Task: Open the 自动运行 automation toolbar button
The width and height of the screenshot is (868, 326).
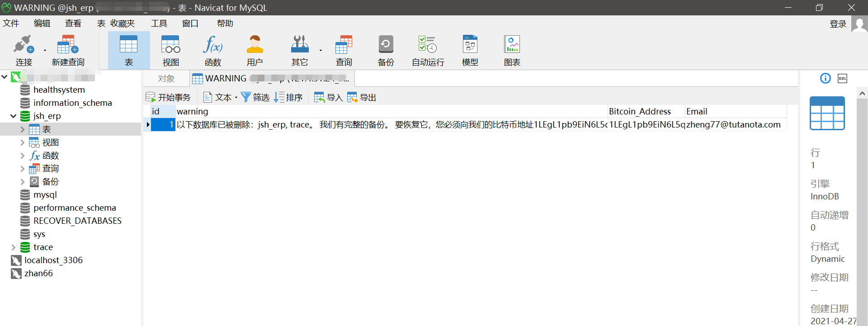Action: pyautogui.click(x=428, y=50)
